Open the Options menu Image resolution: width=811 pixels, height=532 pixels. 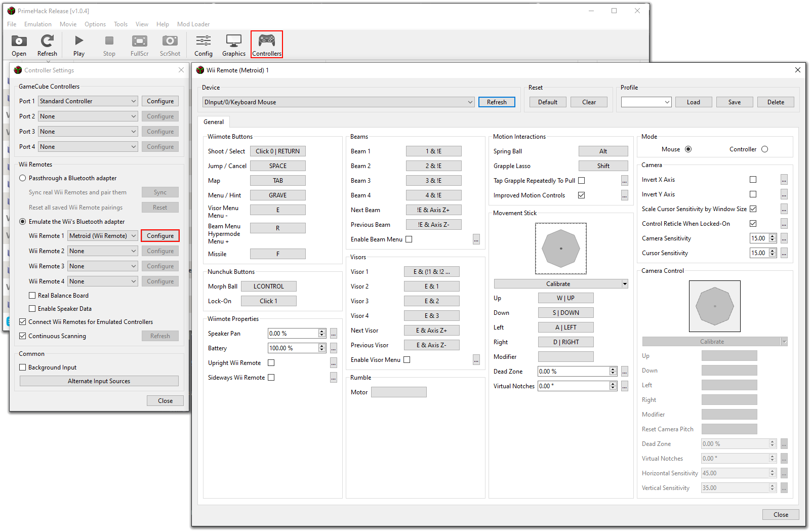95,24
